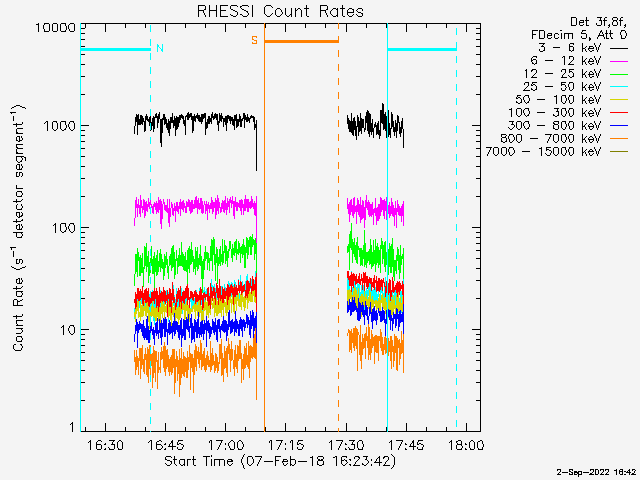Click the 10 y-axis tick label

click(68, 330)
